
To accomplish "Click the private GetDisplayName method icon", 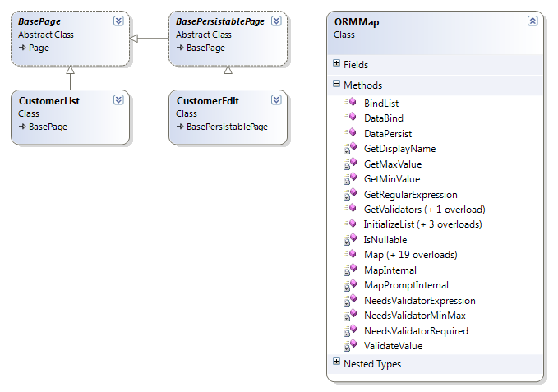I will 350,148.
